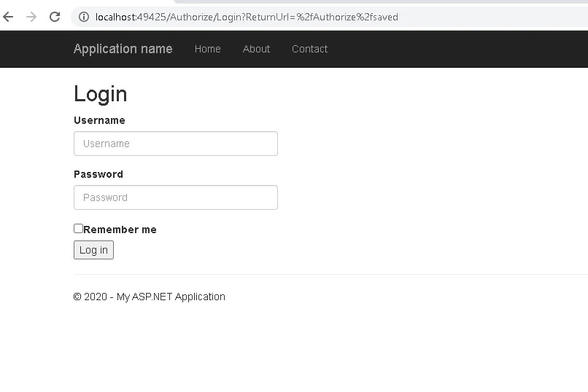
Task: Tick the Remember me checkbox
Action: 78,228
